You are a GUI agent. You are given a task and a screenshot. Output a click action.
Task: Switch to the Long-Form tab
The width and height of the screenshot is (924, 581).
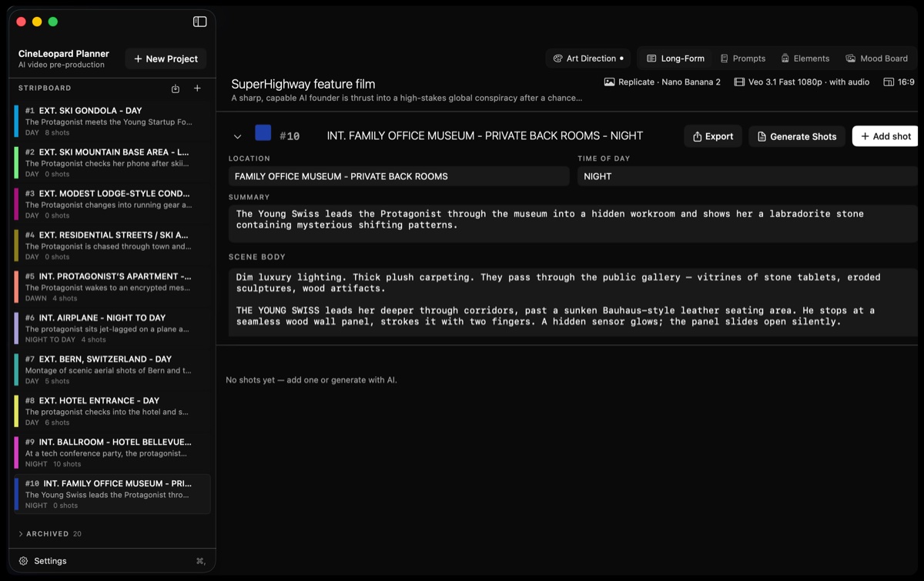point(675,58)
